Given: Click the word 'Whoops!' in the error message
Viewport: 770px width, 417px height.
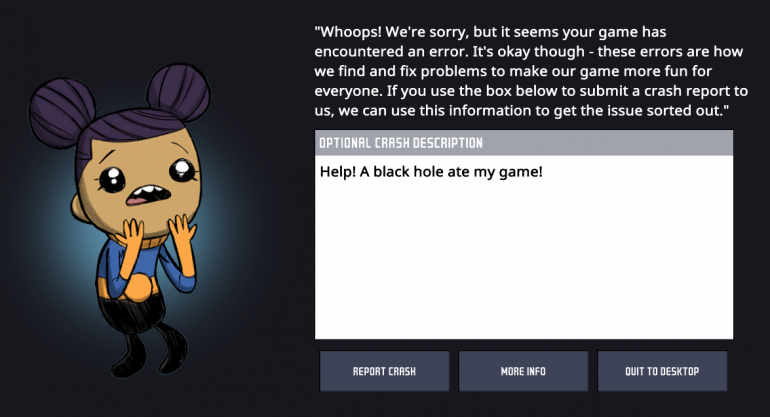Looking at the screenshot, I should coord(349,32).
